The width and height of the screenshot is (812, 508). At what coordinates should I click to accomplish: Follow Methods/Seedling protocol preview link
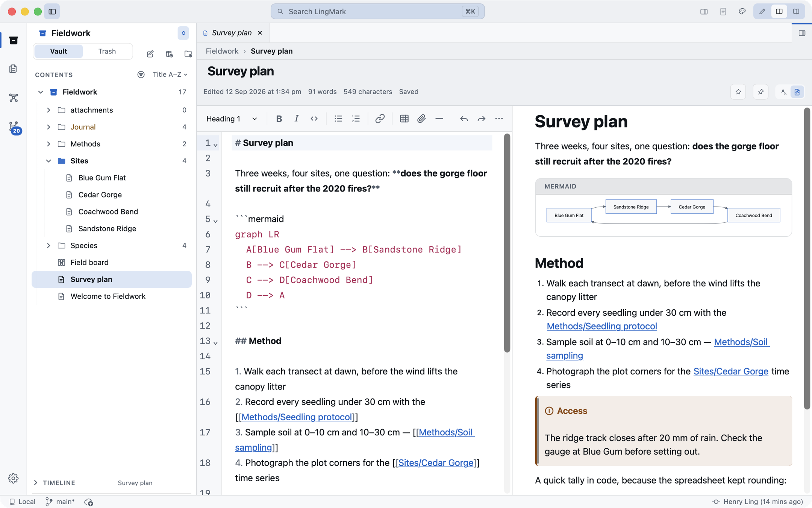(x=601, y=326)
